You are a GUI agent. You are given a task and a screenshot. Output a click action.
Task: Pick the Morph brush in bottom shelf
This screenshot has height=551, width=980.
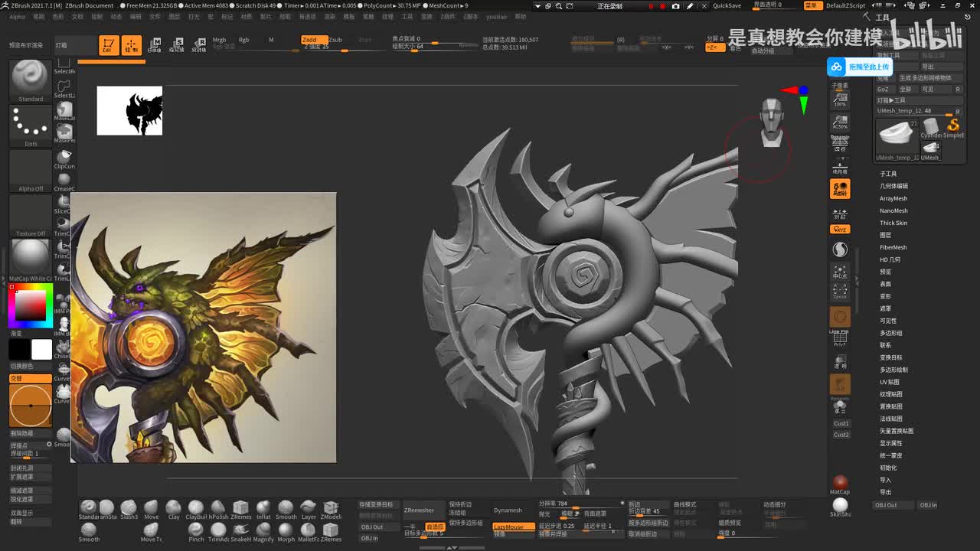pyautogui.click(x=286, y=533)
